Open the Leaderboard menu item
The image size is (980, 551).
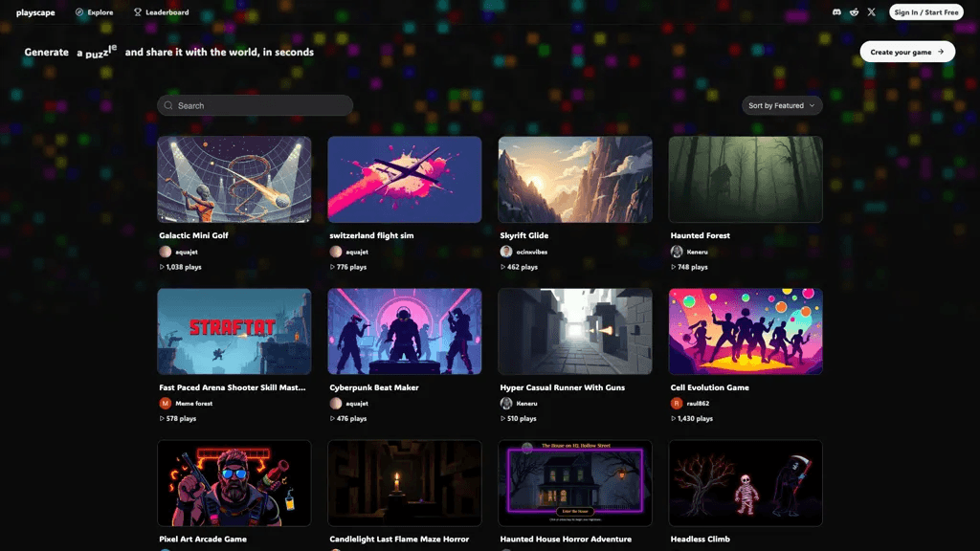point(161,11)
